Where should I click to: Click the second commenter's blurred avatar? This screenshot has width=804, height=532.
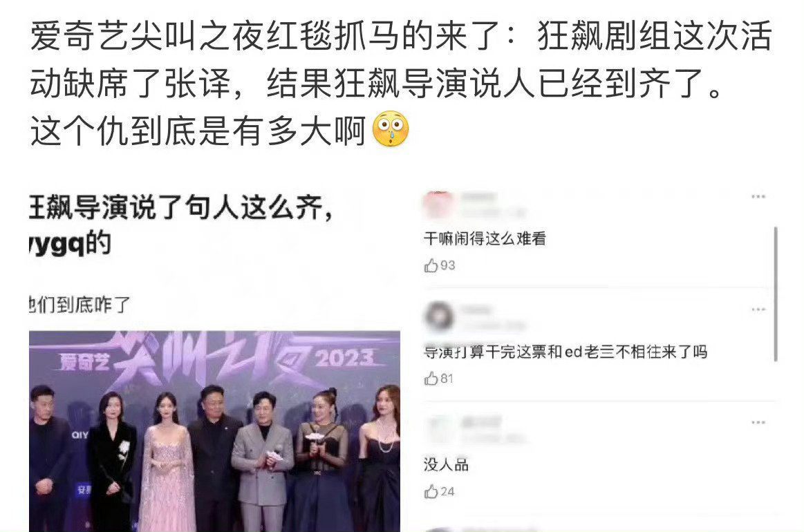click(440, 316)
